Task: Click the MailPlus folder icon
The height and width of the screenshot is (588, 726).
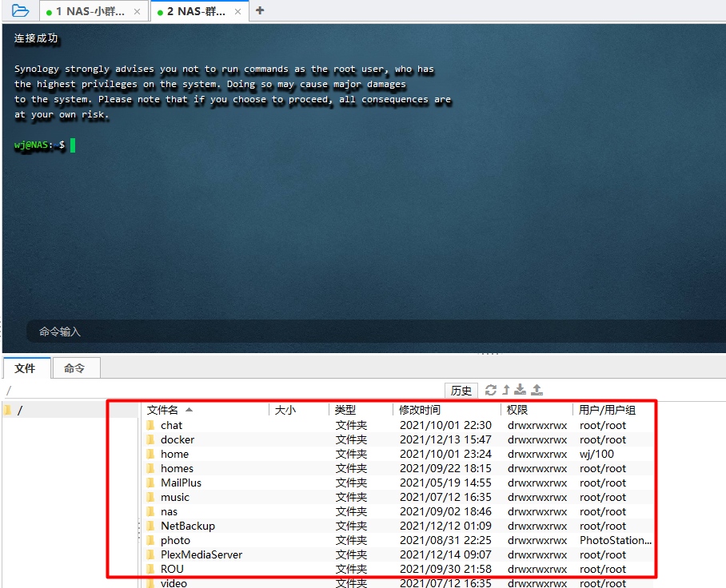Action: click(150, 483)
